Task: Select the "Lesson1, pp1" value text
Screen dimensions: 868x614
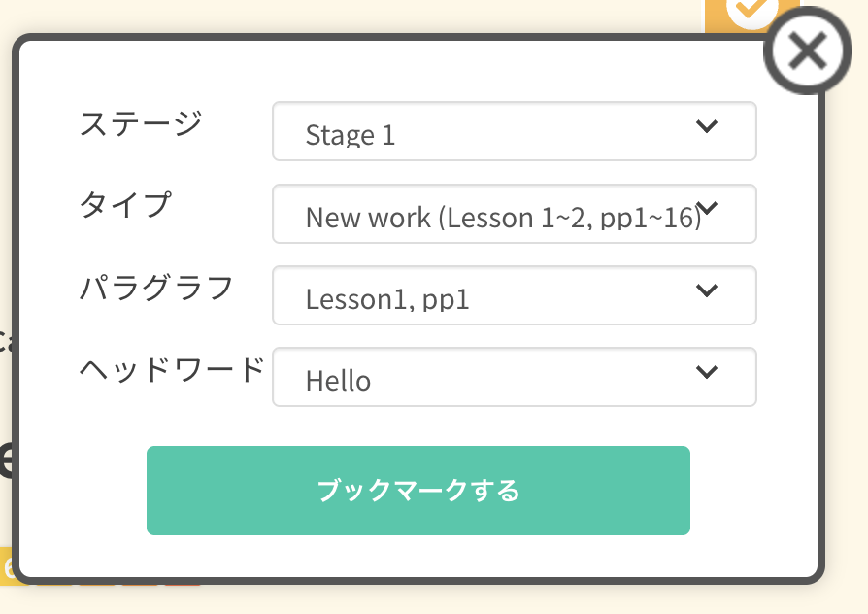Action: click(387, 300)
